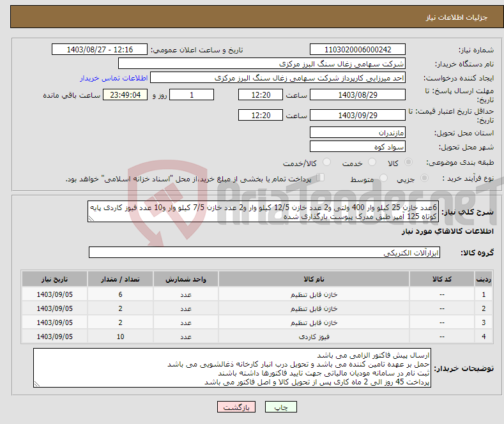
Task: Click the delivery city field showing سواد کوه
Action: click(357, 147)
